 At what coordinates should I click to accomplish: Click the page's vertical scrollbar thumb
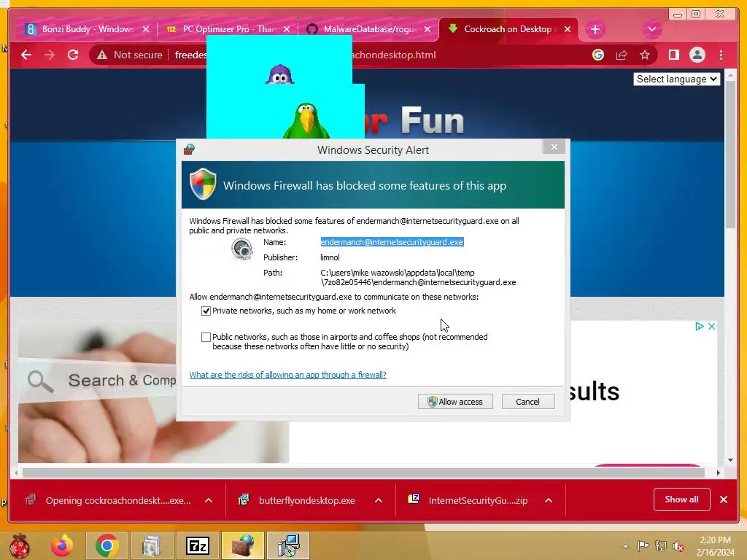point(730,155)
